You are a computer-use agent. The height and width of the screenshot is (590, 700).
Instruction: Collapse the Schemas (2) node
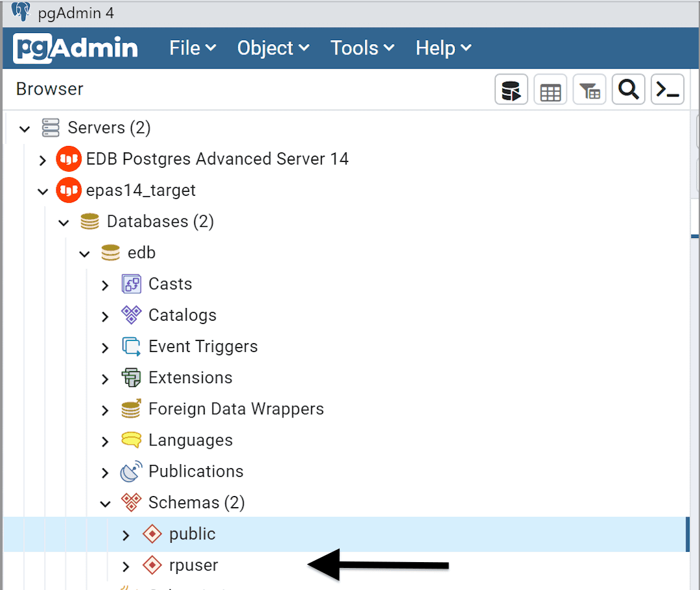[105, 503]
